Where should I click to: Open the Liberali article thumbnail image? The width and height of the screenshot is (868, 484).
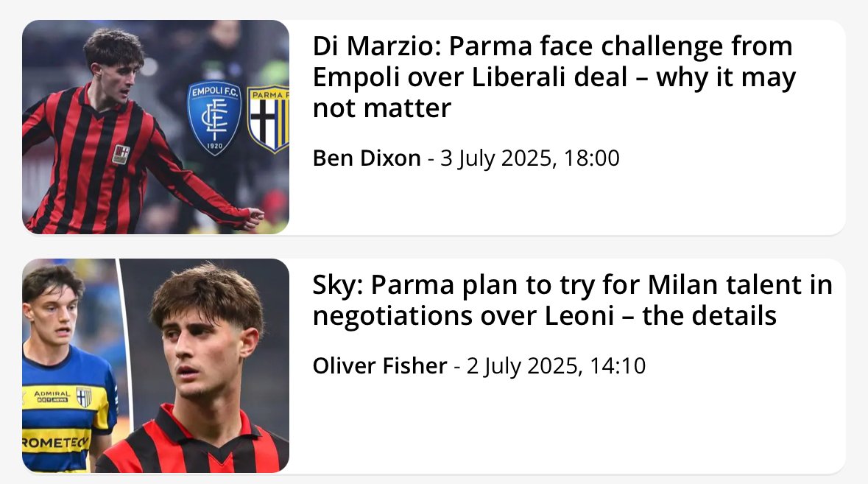point(155,127)
